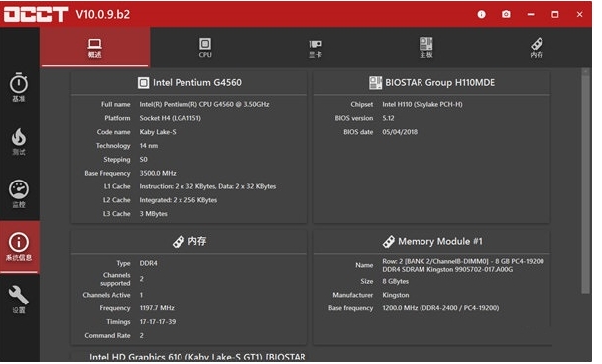Select the System Information sidebar item

point(19,247)
